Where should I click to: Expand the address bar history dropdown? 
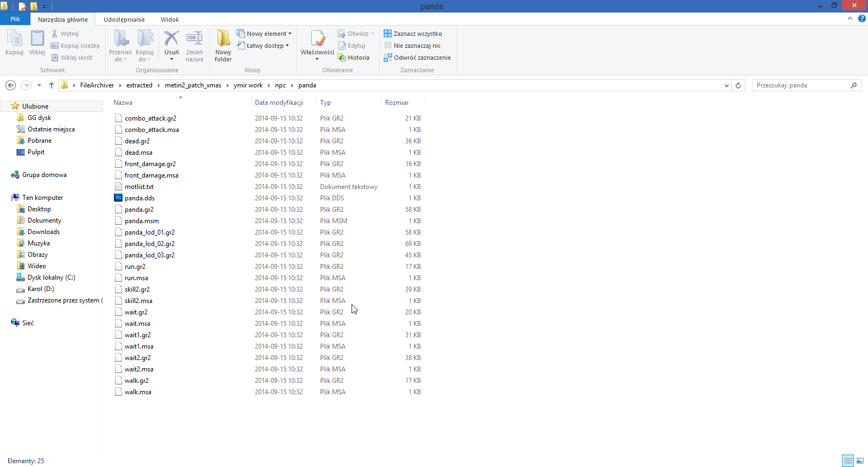point(726,85)
